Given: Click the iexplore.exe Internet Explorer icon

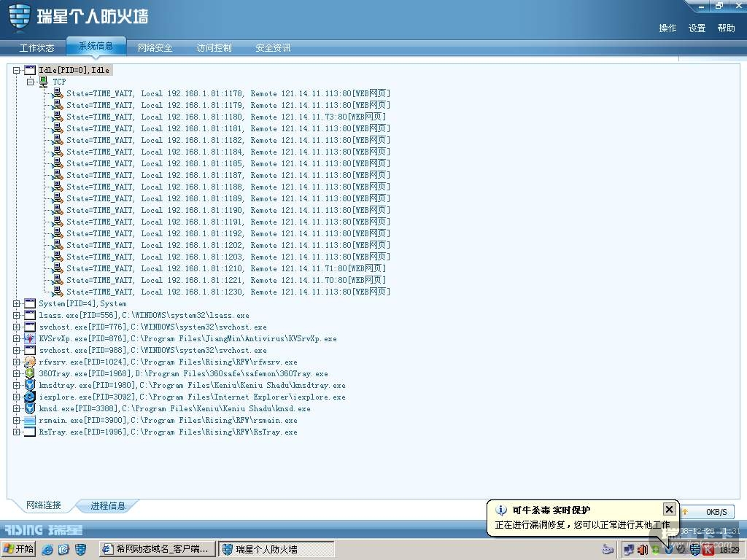Looking at the screenshot, I should pyautogui.click(x=29, y=397).
